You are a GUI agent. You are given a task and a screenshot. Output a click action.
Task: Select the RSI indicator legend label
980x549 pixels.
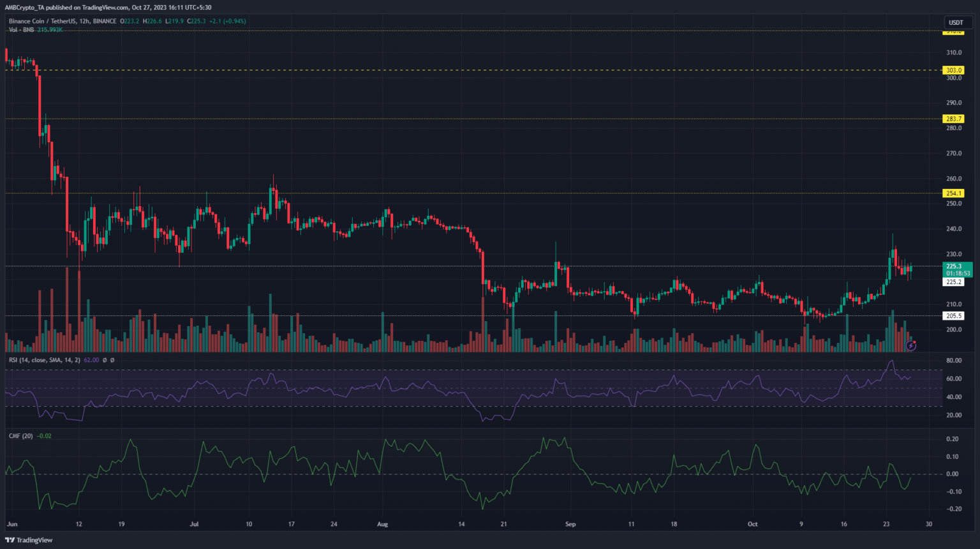click(x=45, y=360)
